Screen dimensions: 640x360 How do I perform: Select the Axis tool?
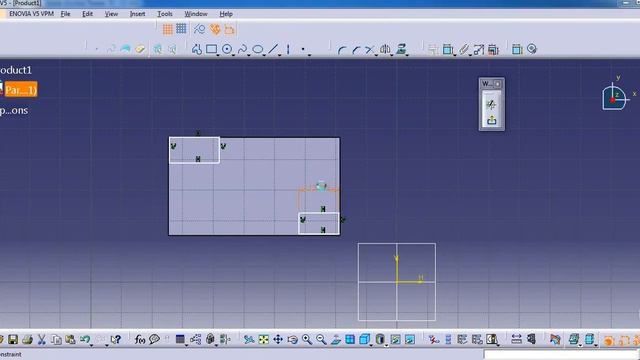pos(288,49)
